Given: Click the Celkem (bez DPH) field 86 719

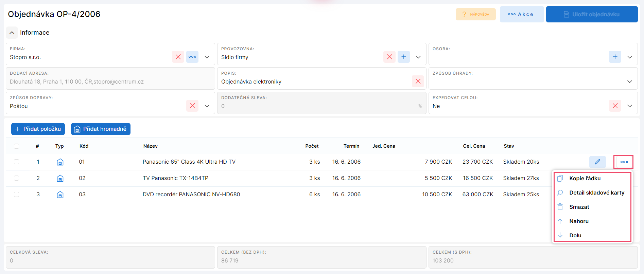Looking at the screenshot, I should tap(321, 257).
